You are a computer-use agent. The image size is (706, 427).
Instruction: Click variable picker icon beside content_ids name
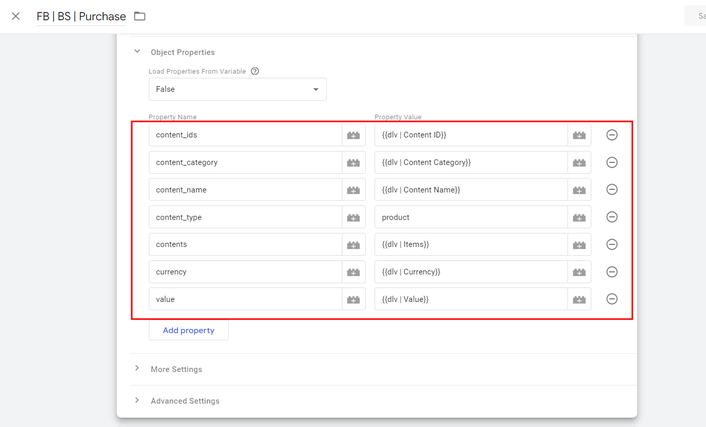353,135
